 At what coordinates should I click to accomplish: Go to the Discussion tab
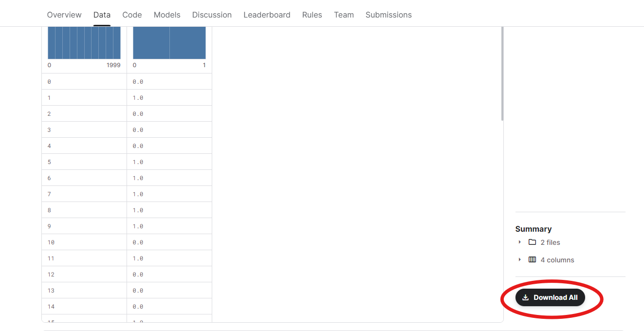[x=212, y=15]
